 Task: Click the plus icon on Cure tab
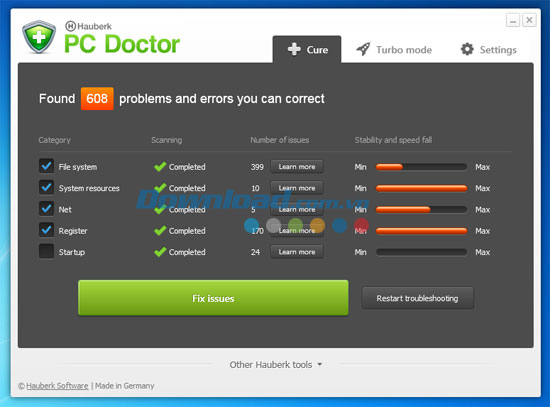click(x=294, y=49)
